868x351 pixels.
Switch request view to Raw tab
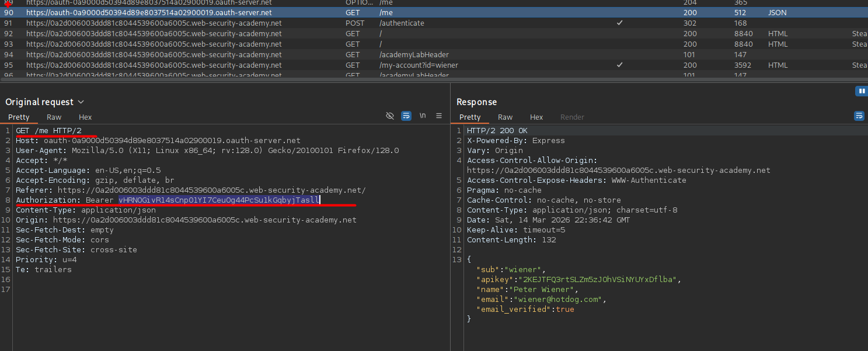coord(54,117)
